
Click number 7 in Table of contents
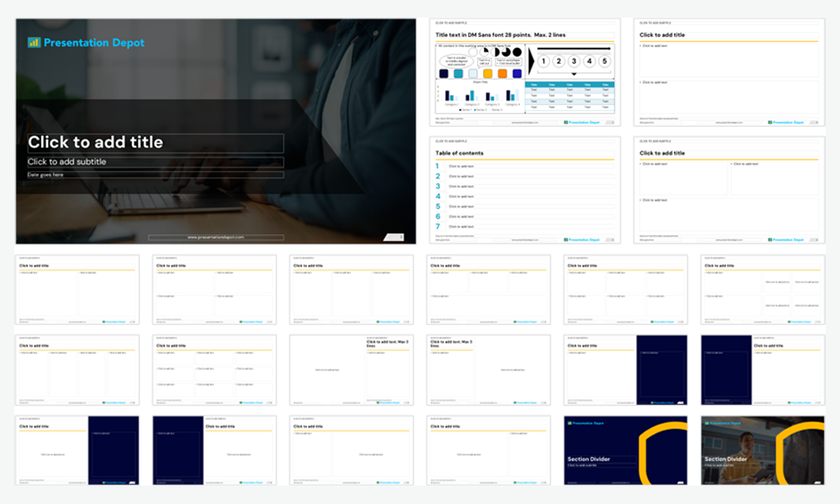pos(437,227)
